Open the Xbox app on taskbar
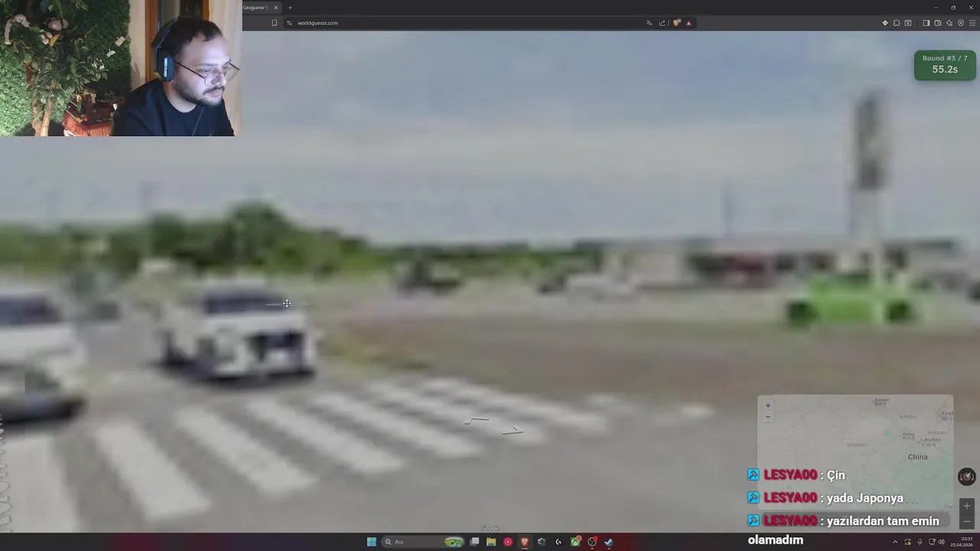This screenshot has height=551, width=980. (575, 542)
